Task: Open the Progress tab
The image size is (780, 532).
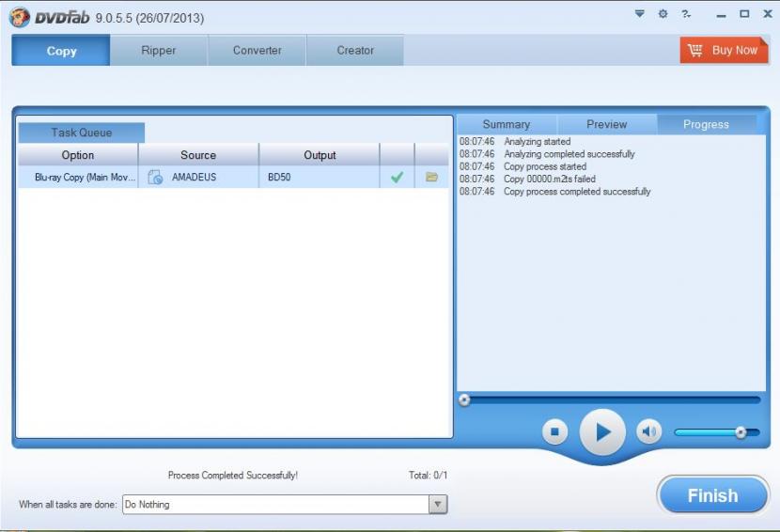Action: pyautogui.click(x=707, y=124)
